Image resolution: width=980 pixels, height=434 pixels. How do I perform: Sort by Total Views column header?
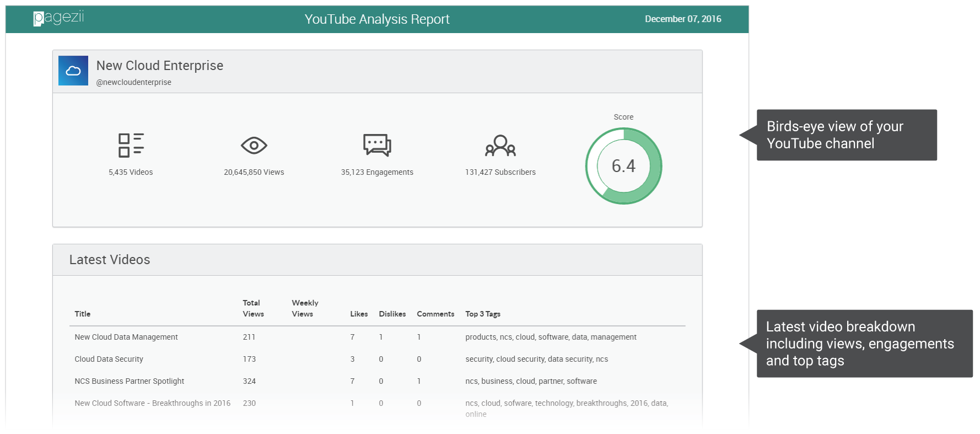(253, 308)
